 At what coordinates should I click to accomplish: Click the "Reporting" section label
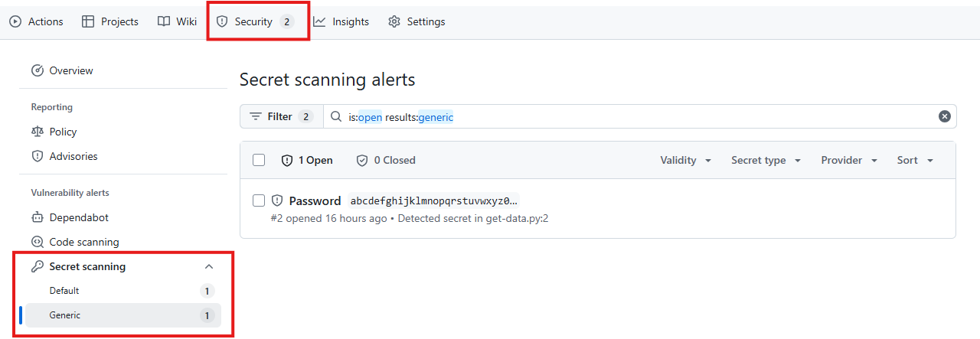click(52, 107)
